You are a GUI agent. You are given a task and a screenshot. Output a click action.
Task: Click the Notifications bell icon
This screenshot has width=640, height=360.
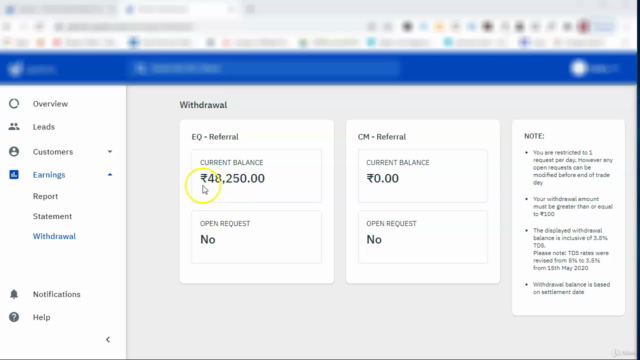click(14, 294)
